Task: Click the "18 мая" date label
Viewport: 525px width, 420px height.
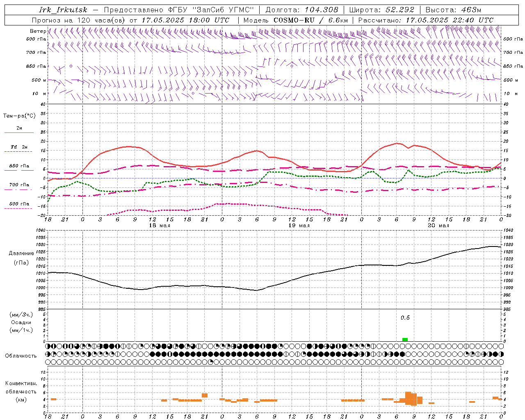Action: (160, 226)
